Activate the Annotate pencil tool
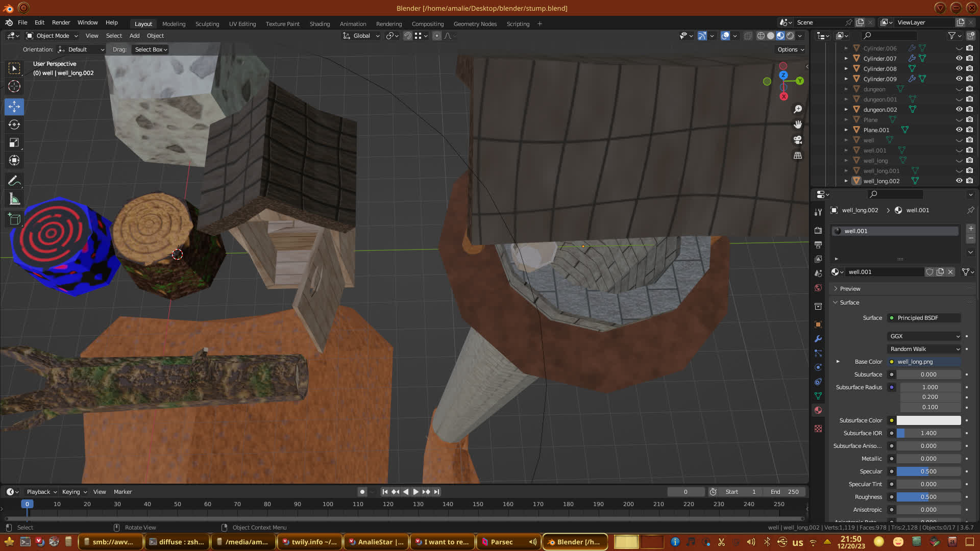980x551 pixels. pos(14,181)
